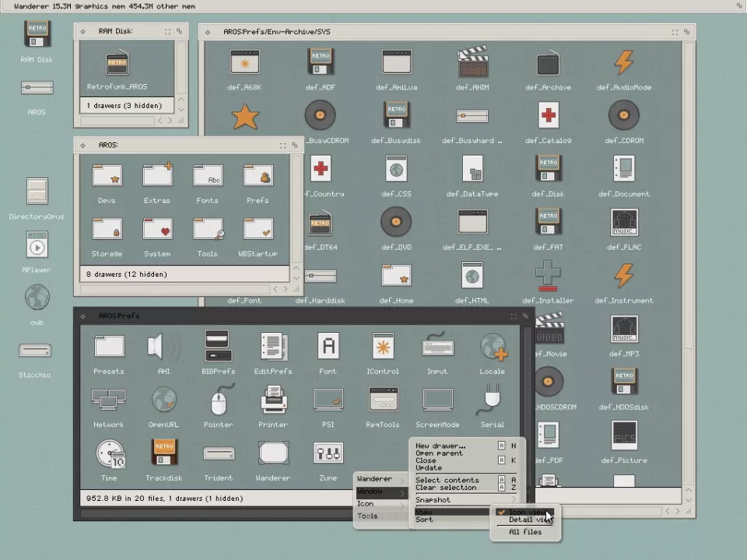
Task: Enable the All files option
Action: coord(525,532)
